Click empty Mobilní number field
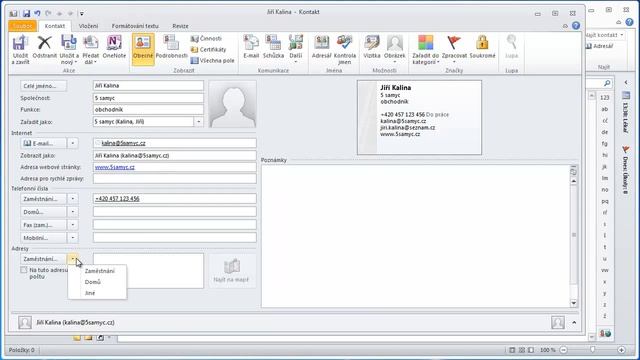 [x=175, y=238]
